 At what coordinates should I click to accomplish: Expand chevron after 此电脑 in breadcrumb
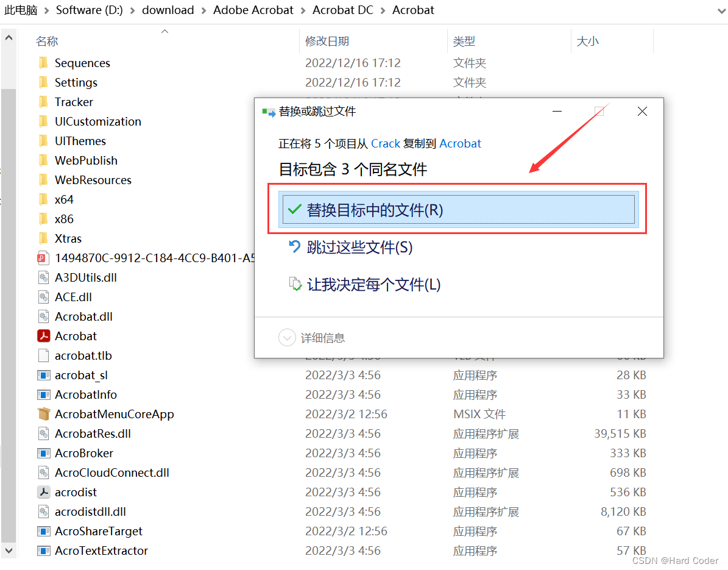click(46, 10)
